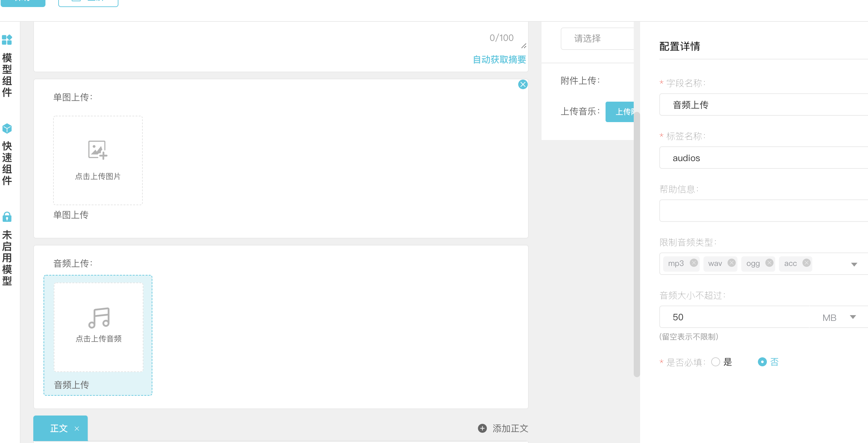Remove the ogg audio type tag
The image size is (868, 443).
click(x=769, y=263)
